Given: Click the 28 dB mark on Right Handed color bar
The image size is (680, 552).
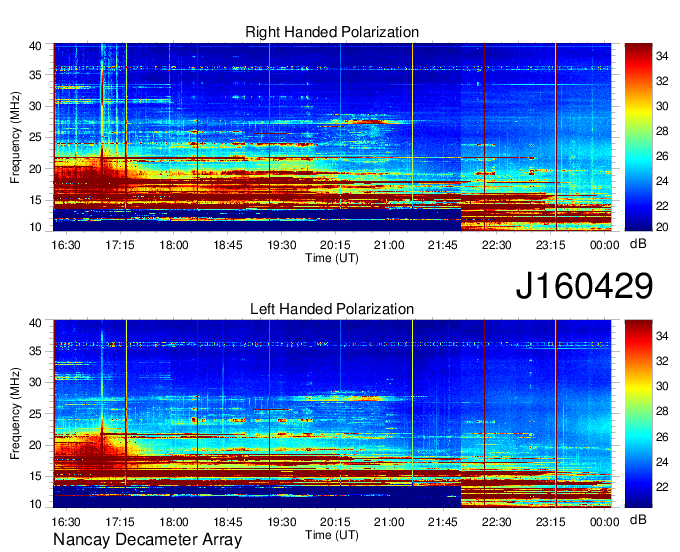Looking at the screenshot, I should coord(662,131).
